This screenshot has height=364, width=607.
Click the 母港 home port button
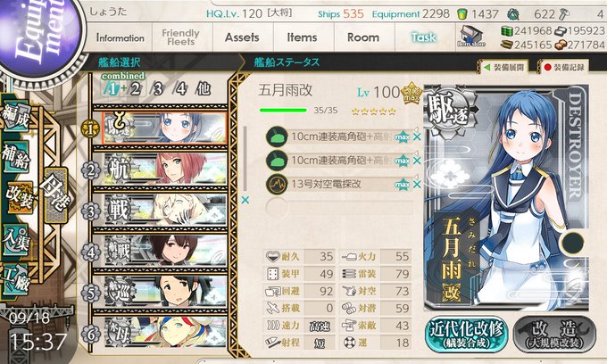click(56, 194)
